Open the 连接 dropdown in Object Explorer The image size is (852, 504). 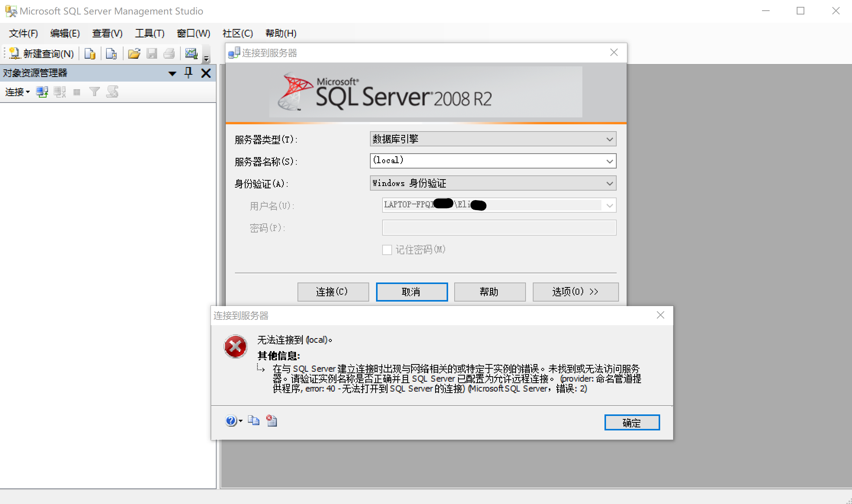[17, 92]
